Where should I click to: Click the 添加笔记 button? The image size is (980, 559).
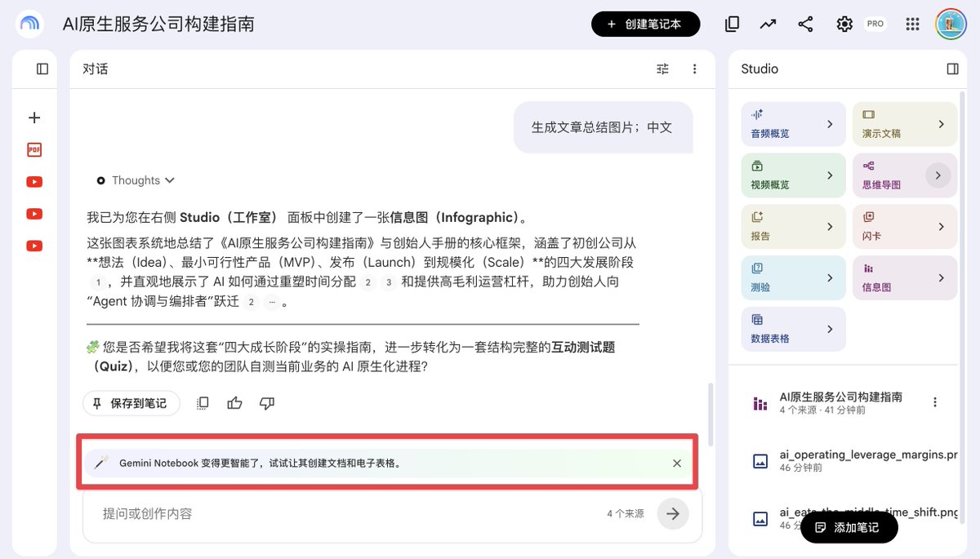849,528
